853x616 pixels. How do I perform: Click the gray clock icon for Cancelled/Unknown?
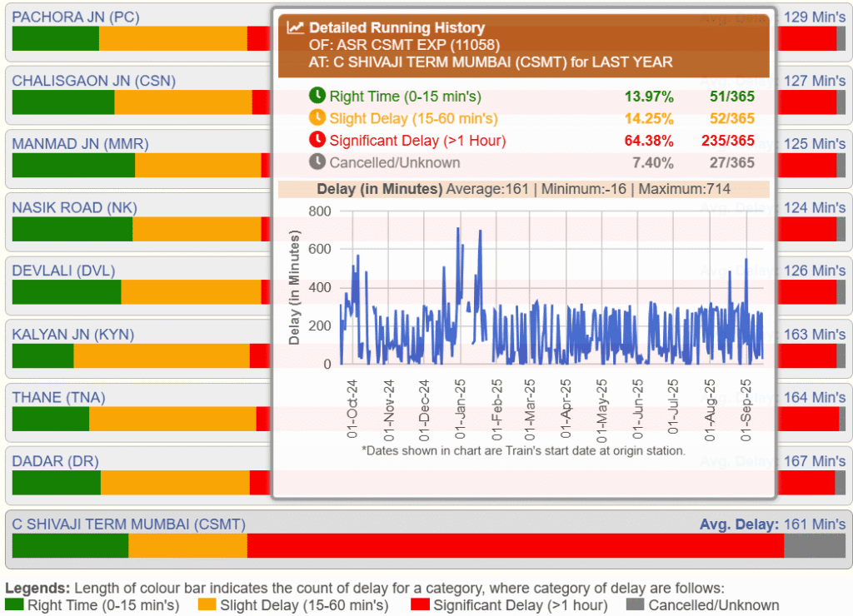[x=317, y=162]
